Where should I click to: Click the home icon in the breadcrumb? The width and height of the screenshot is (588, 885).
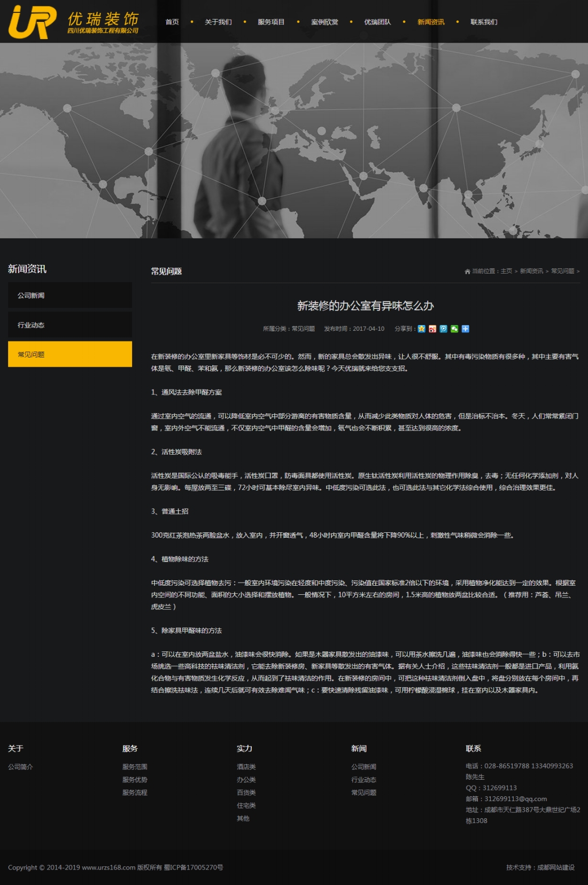[x=467, y=271]
